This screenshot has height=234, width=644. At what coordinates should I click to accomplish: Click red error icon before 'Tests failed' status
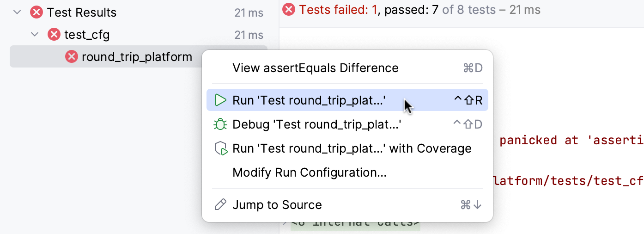point(289,10)
